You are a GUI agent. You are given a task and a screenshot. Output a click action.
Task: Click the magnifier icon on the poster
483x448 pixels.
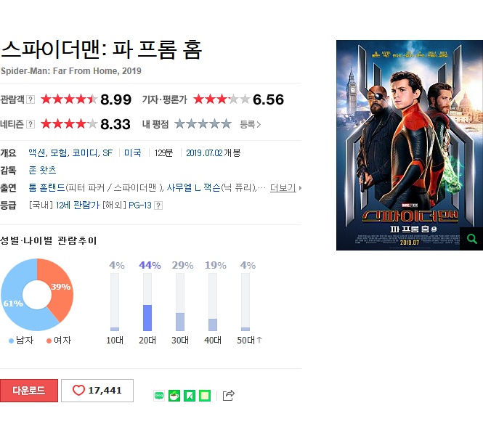(471, 239)
